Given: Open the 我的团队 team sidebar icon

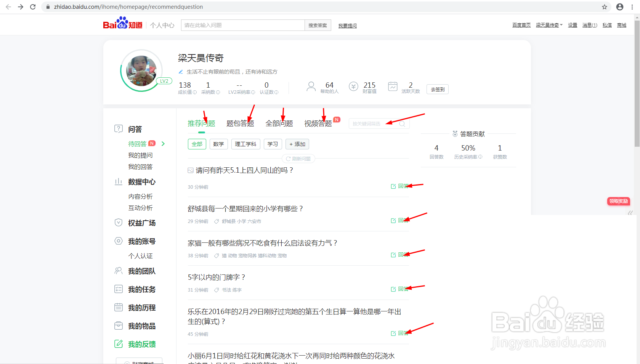Looking at the screenshot, I should pyautogui.click(x=119, y=271).
